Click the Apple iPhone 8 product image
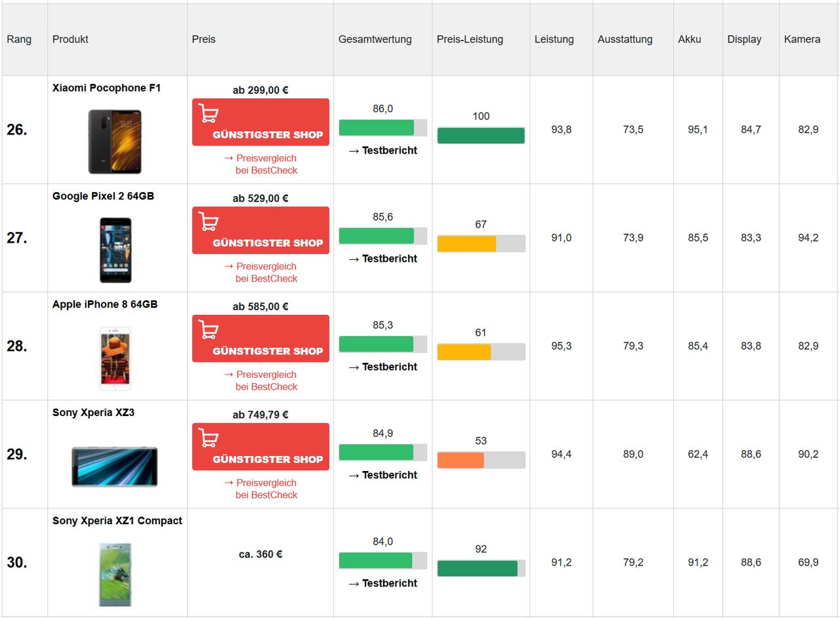Viewport: 840px width, 618px height. 115,358
